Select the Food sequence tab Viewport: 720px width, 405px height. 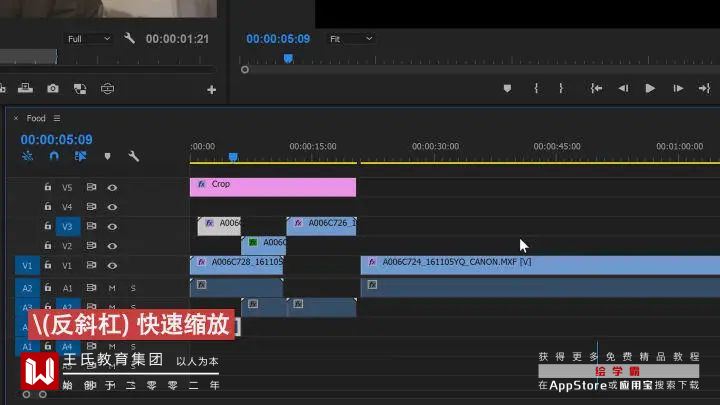coord(36,118)
